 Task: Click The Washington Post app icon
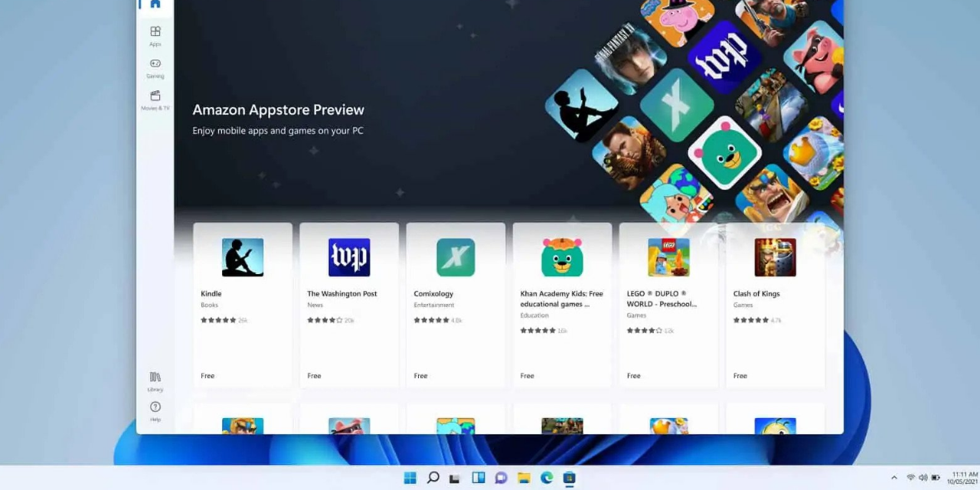[349, 257]
